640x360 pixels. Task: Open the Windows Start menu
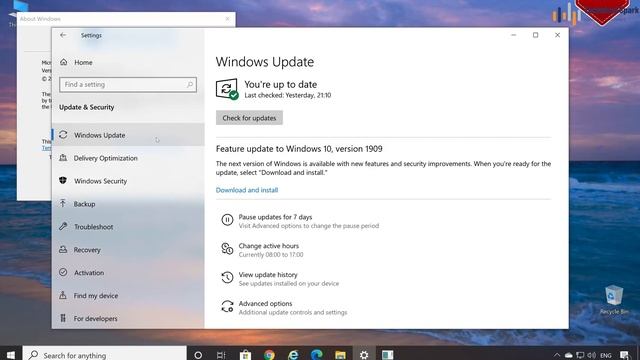pos(11,355)
